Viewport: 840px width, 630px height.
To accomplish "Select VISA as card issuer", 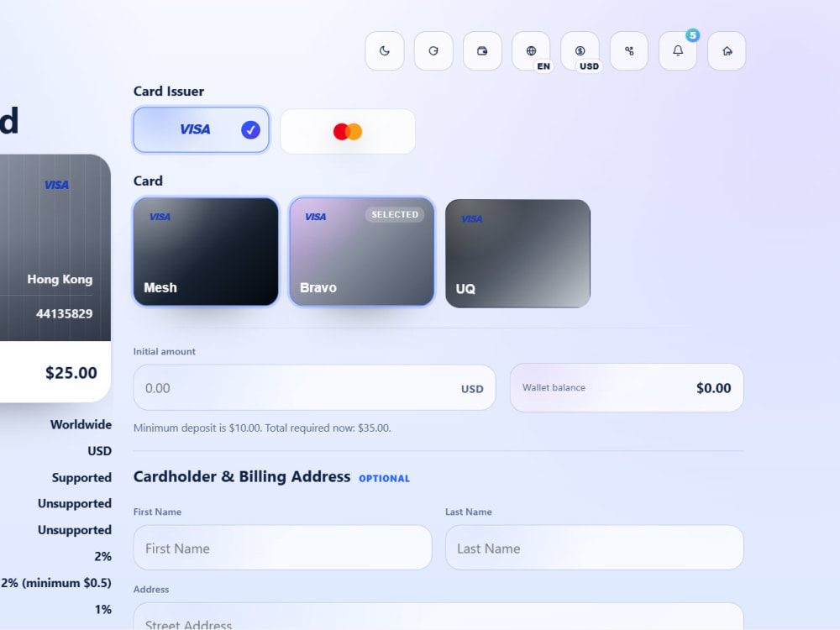I will tap(201, 129).
